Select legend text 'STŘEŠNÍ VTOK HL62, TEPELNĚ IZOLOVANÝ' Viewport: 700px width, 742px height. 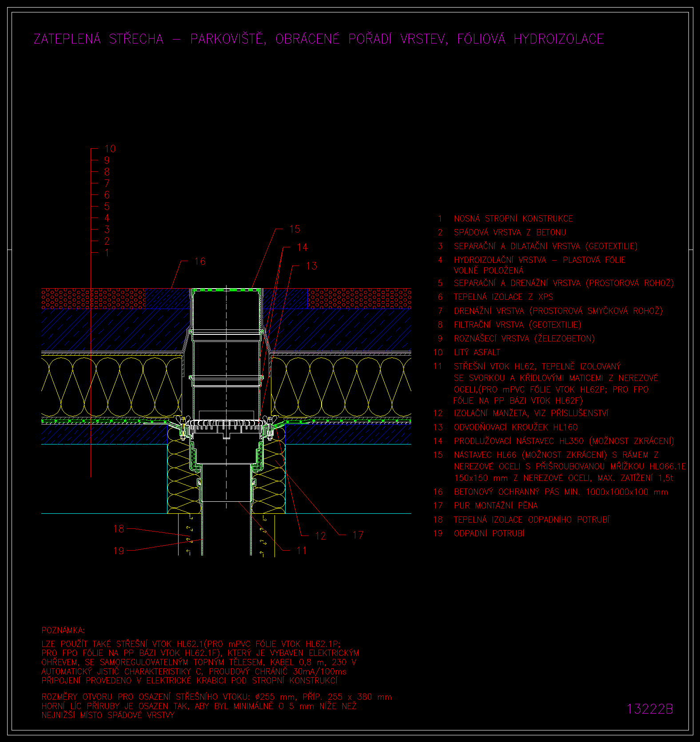[537, 366]
